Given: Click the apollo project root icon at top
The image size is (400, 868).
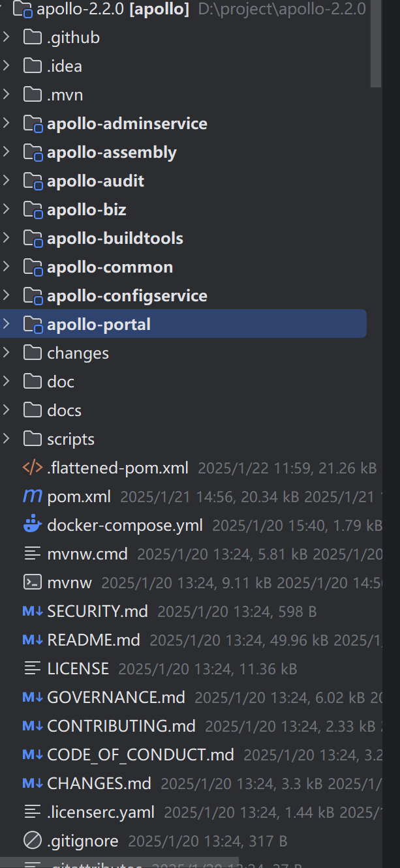Looking at the screenshot, I should (x=23, y=9).
